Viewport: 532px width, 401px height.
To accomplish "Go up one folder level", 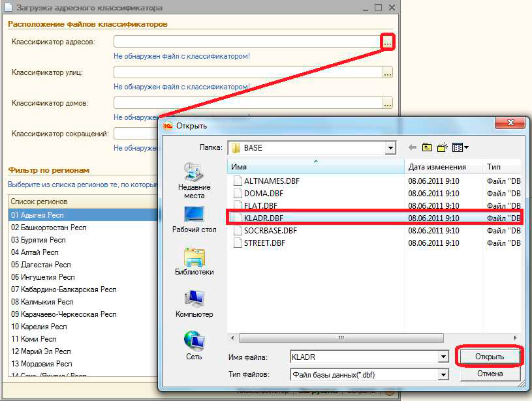I will (x=428, y=148).
